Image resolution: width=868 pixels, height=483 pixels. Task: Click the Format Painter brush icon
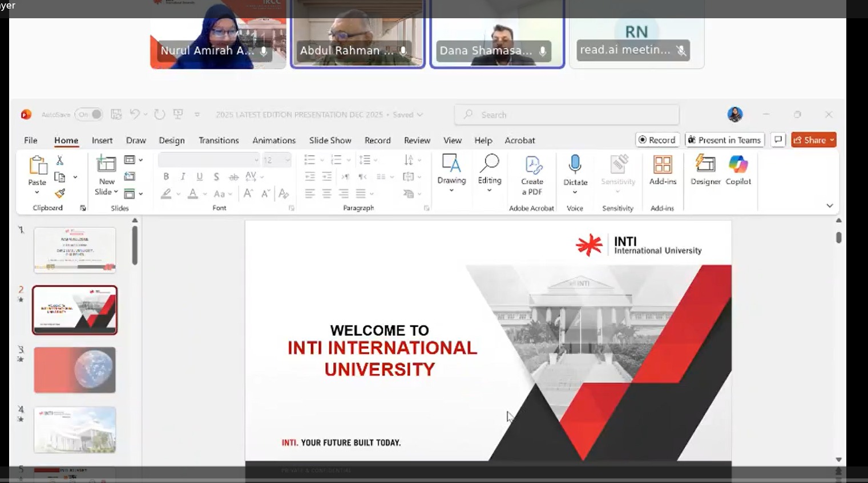(60, 194)
